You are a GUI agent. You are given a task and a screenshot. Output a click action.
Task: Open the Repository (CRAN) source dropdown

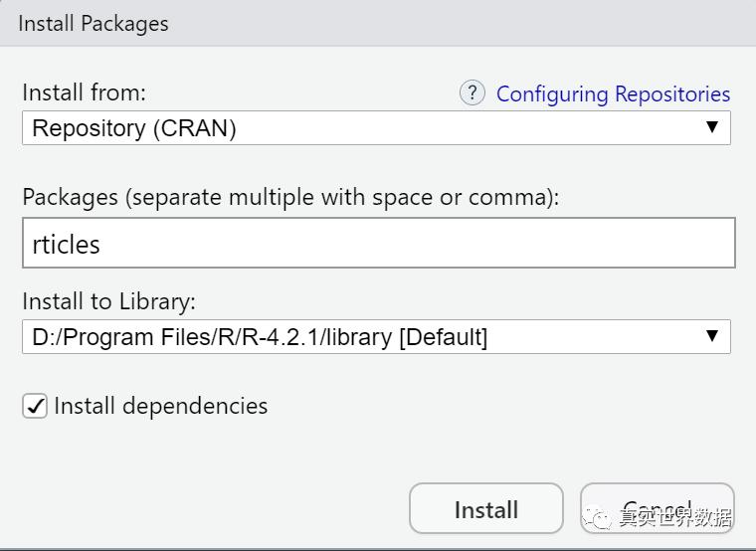coord(376,128)
